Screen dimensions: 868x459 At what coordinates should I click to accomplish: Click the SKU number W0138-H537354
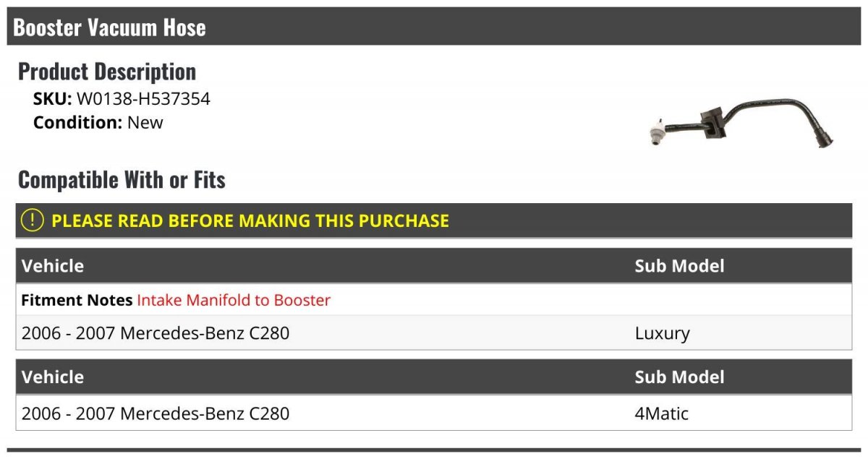tap(143, 99)
